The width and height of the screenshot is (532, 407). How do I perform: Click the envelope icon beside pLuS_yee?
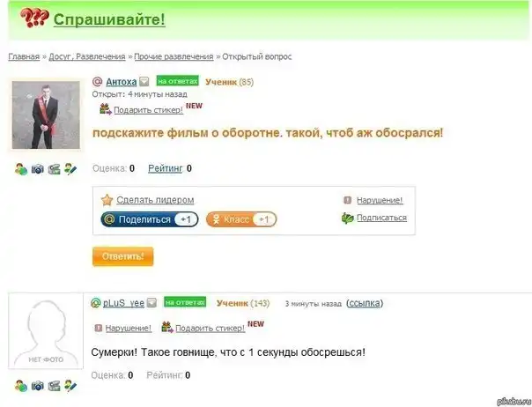(x=152, y=302)
